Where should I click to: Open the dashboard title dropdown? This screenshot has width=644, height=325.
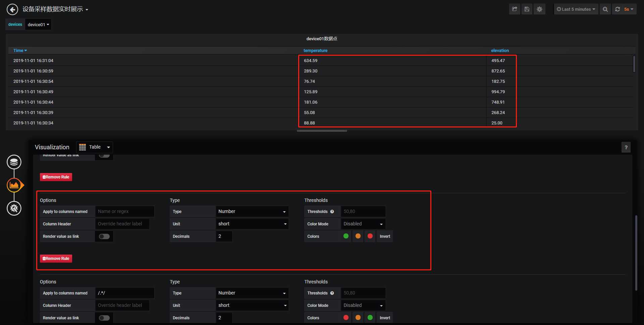55,9
